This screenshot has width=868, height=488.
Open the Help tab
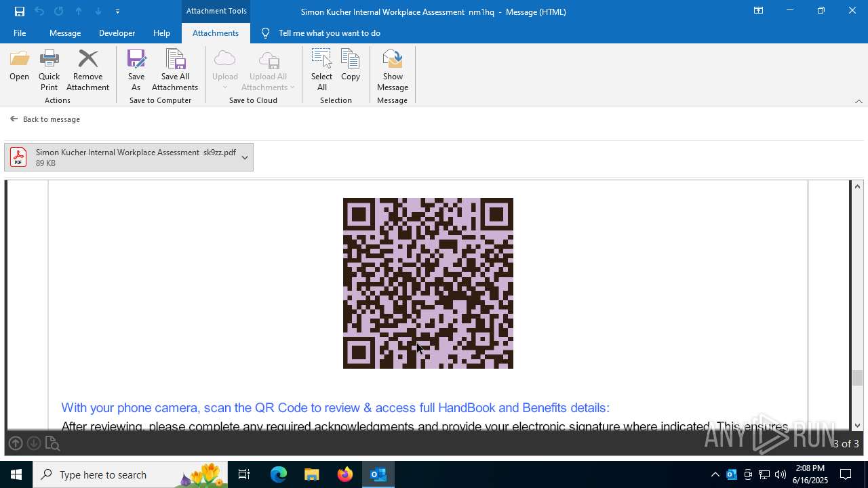161,33
